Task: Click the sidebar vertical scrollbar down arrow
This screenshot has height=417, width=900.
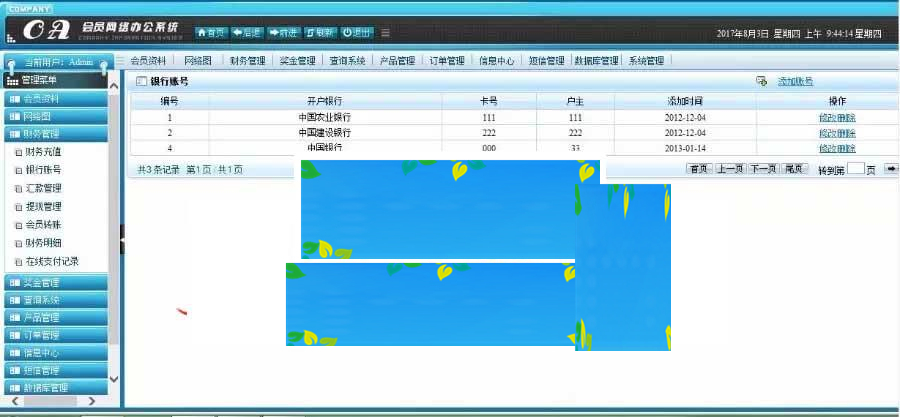Action: tap(113, 379)
